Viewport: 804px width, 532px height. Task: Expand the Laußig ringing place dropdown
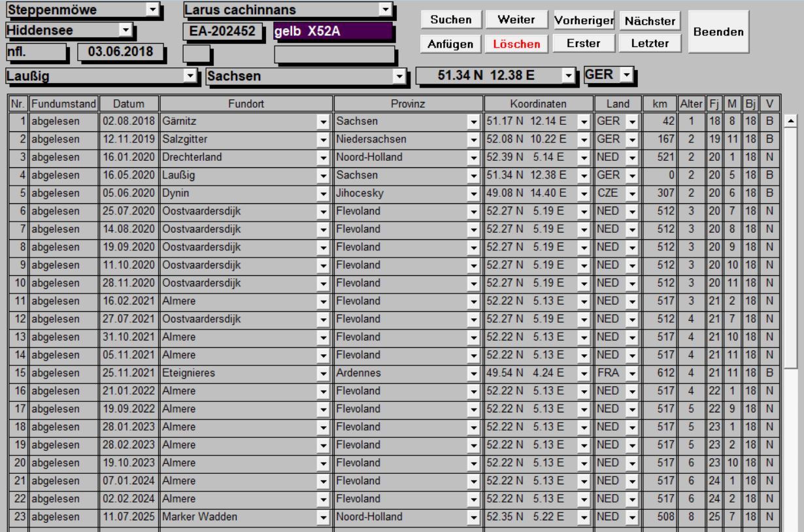tap(191, 76)
